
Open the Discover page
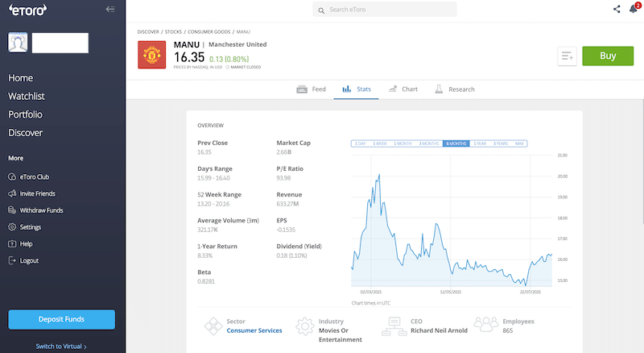[x=26, y=133]
